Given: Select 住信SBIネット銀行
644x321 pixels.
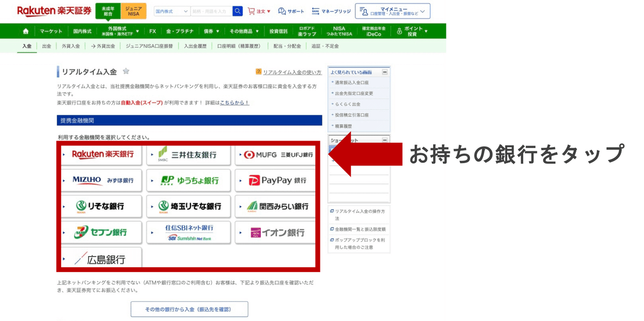Looking at the screenshot, I should click(x=188, y=232).
